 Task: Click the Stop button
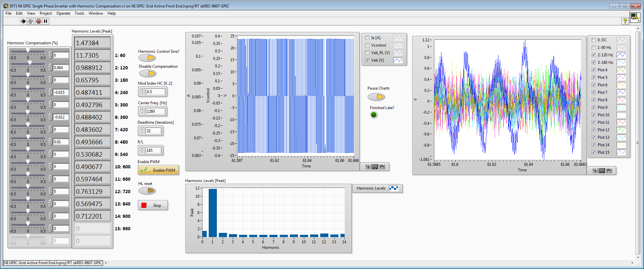click(x=153, y=205)
